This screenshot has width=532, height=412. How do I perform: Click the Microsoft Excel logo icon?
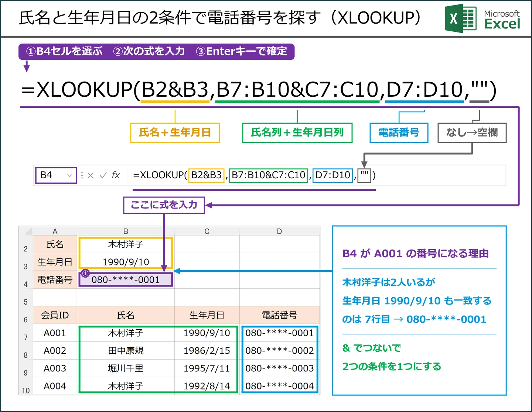[x=460, y=18]
